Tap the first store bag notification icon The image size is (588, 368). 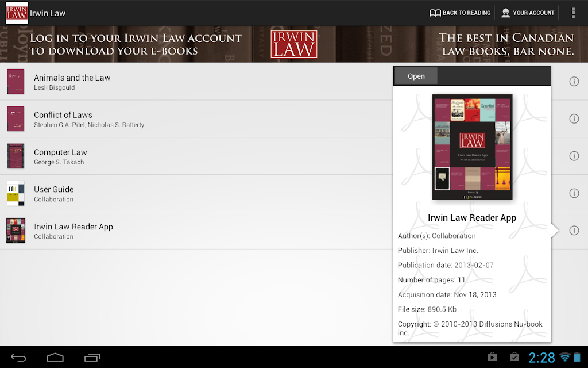[492, 357]
